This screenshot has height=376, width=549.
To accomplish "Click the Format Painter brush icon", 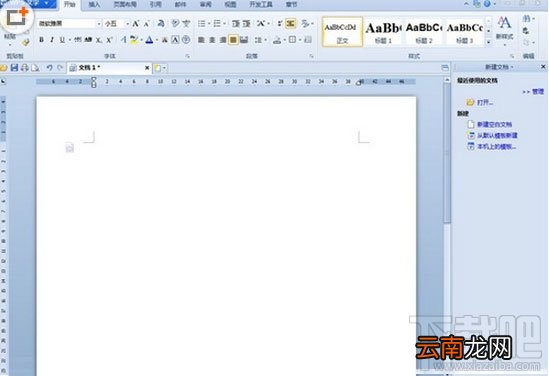I will [x=25, y=42].
